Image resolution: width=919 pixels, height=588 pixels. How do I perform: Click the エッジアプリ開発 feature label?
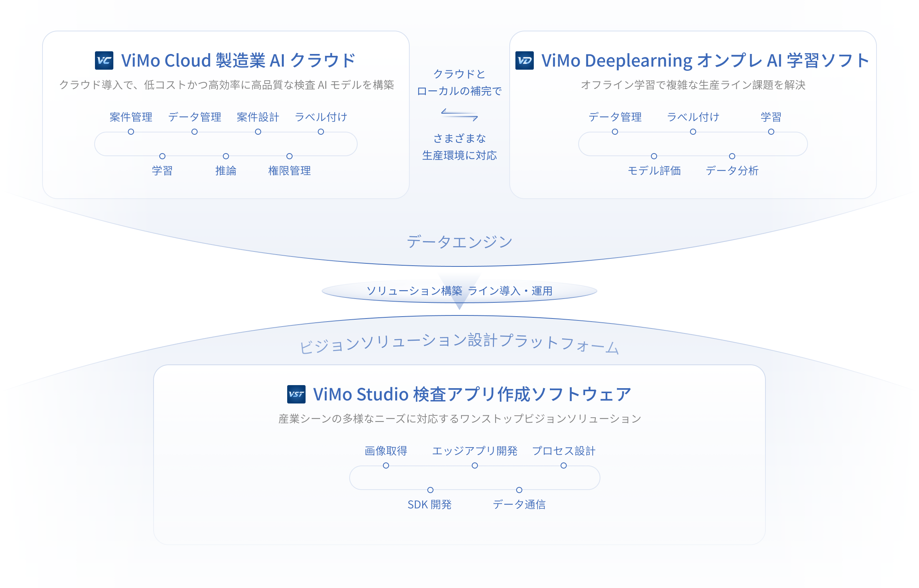tap(474, 451)
